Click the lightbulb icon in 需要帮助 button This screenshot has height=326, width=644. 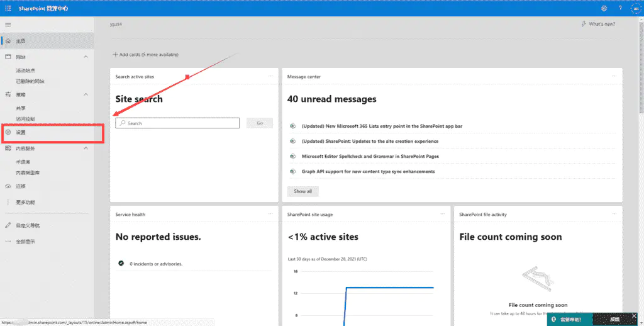click(x=553, y=320)
